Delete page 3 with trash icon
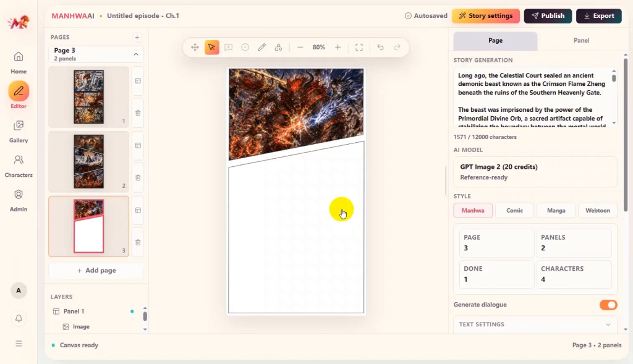Screen dimensions: 633x364 pos(138,242)
